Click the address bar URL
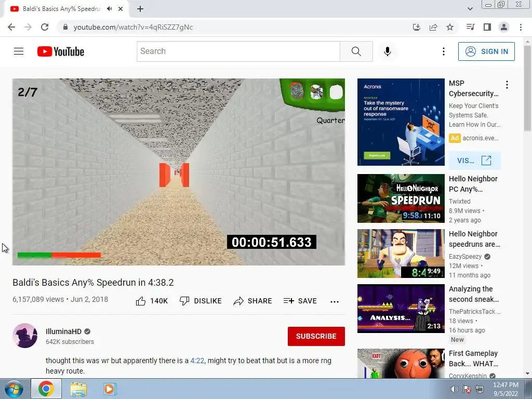The height and width of the screenshot is (399, 532). (133, 27)
